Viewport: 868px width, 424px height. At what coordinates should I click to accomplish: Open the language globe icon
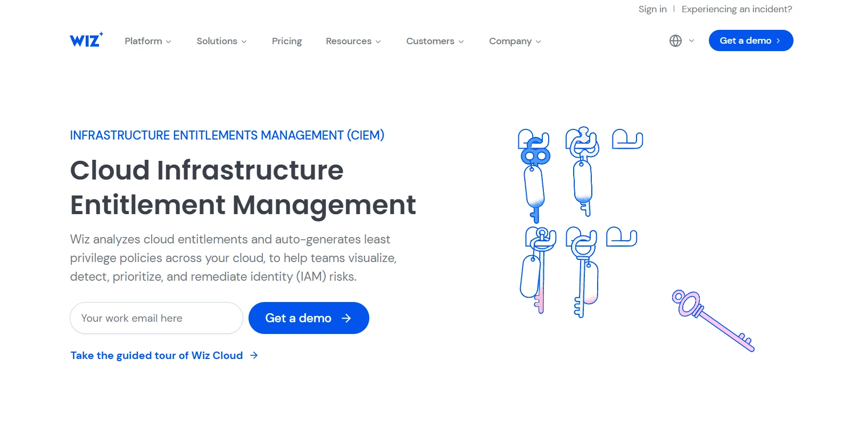pos(675,41)
